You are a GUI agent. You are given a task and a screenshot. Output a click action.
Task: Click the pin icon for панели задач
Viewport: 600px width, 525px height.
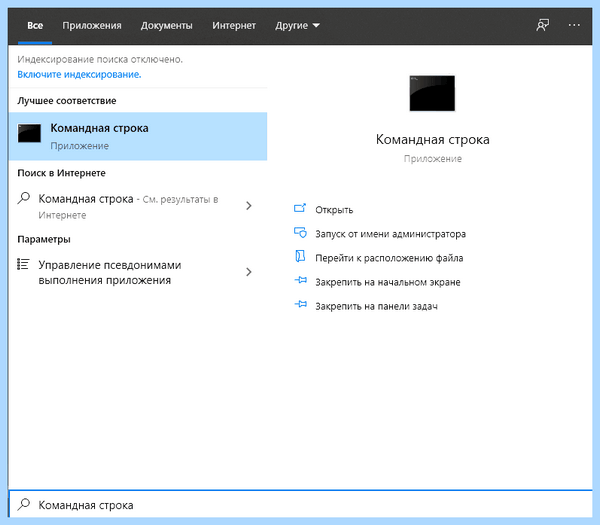tap(300, 305)
